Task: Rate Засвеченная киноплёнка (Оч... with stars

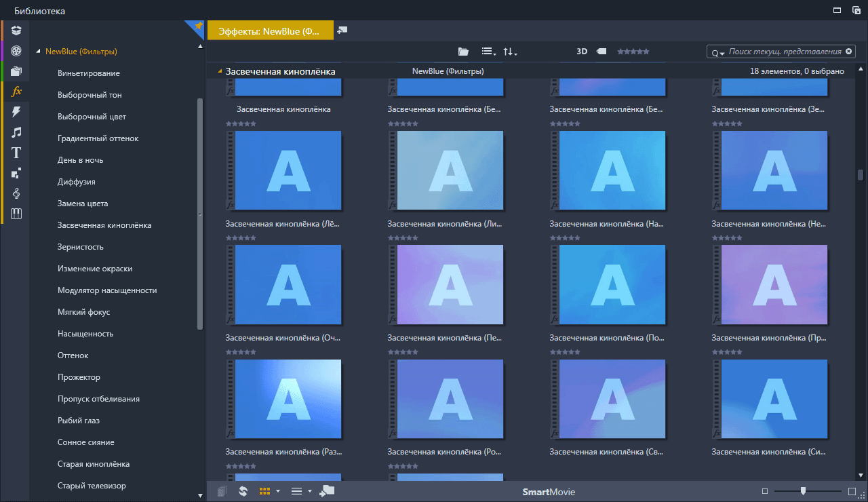Action: pos(241,352)
